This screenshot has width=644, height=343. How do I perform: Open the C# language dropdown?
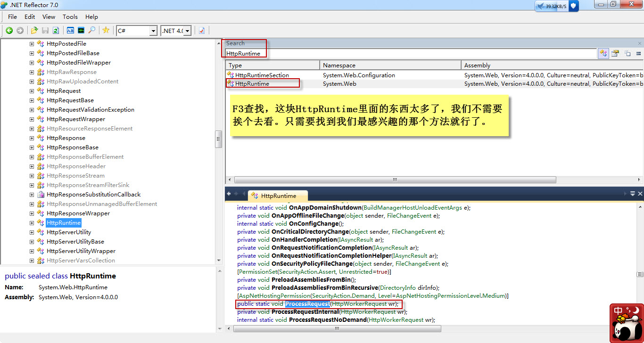[154, 30]
